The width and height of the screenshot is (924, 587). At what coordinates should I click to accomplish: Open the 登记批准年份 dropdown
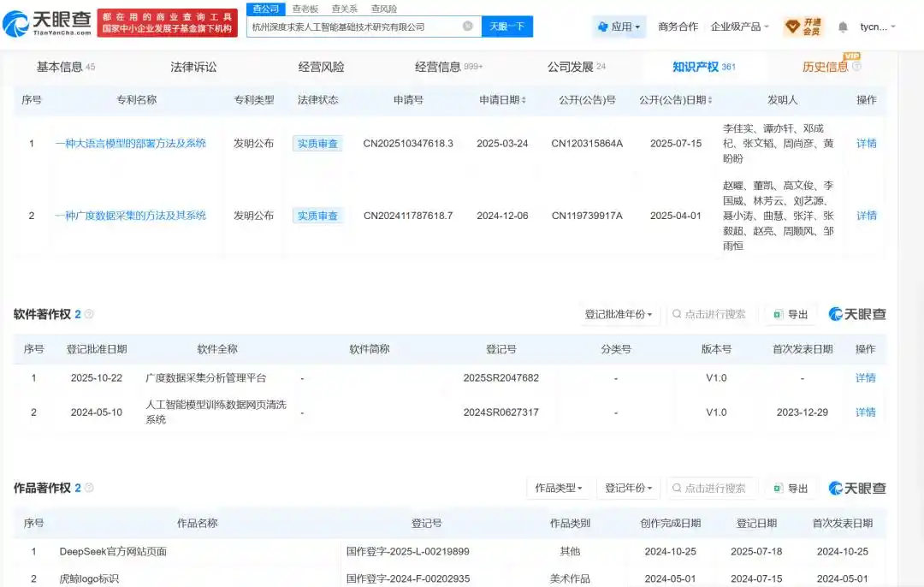click(x=619, y=314)
